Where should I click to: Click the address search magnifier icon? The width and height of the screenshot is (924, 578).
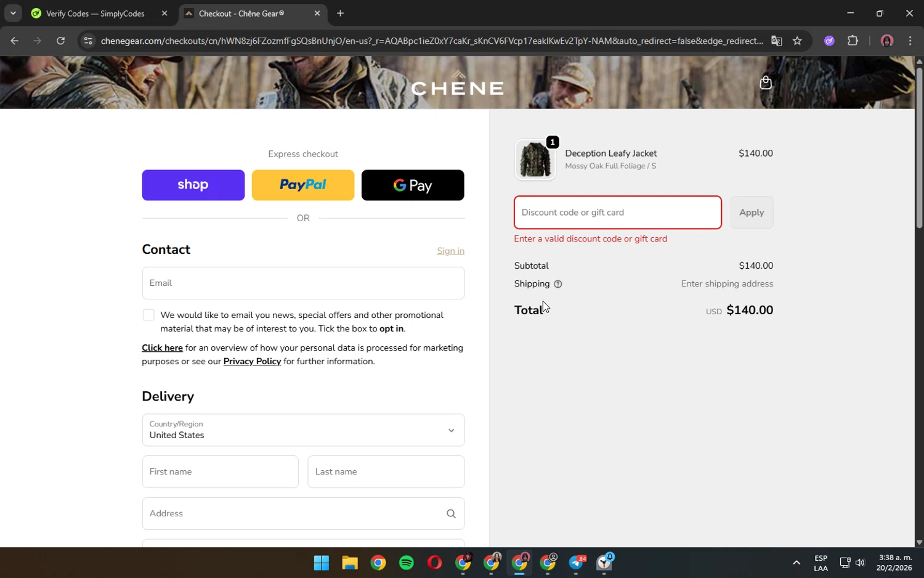click(451, 514)
